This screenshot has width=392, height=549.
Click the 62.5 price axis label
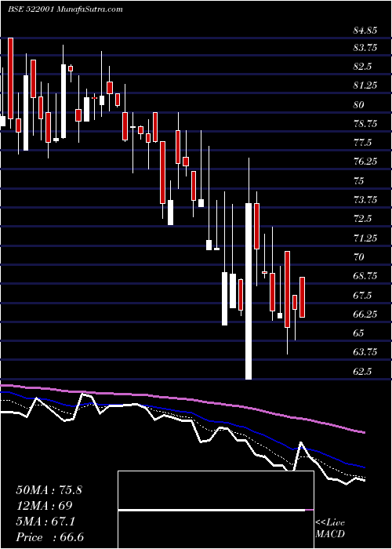tap(362, 372)
